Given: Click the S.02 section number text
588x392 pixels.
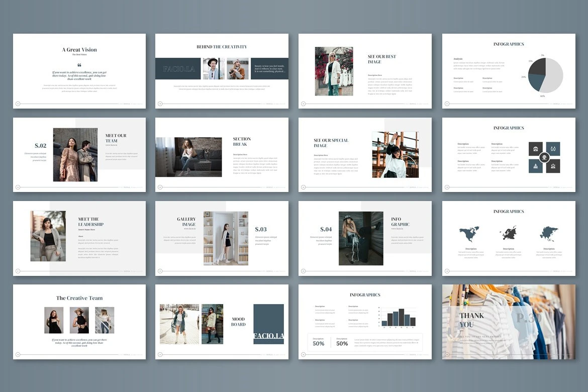Looking at the screenshot, I should [41, 146].
